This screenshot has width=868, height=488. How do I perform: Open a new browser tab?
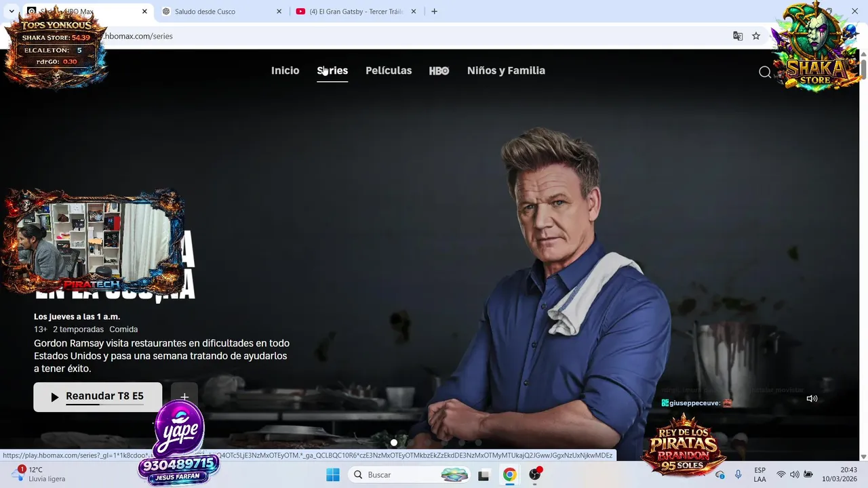point(434,12)
